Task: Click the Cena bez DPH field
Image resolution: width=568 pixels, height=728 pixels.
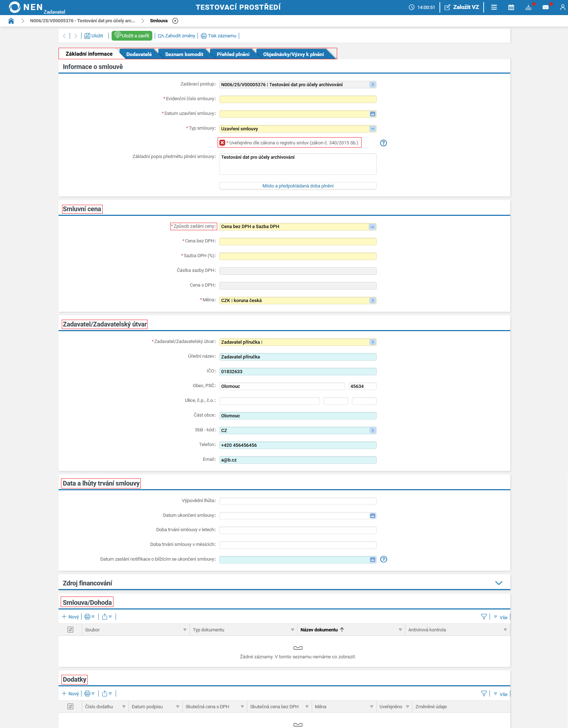Action: tap(298, 241)
